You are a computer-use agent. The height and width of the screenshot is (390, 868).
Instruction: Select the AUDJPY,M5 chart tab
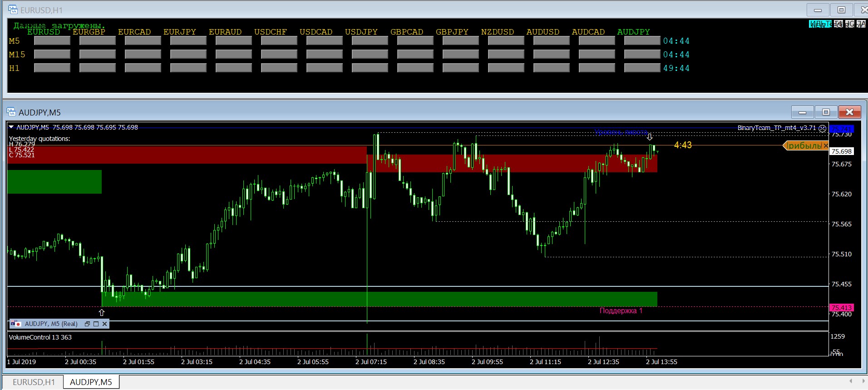[x=91, y=382]
